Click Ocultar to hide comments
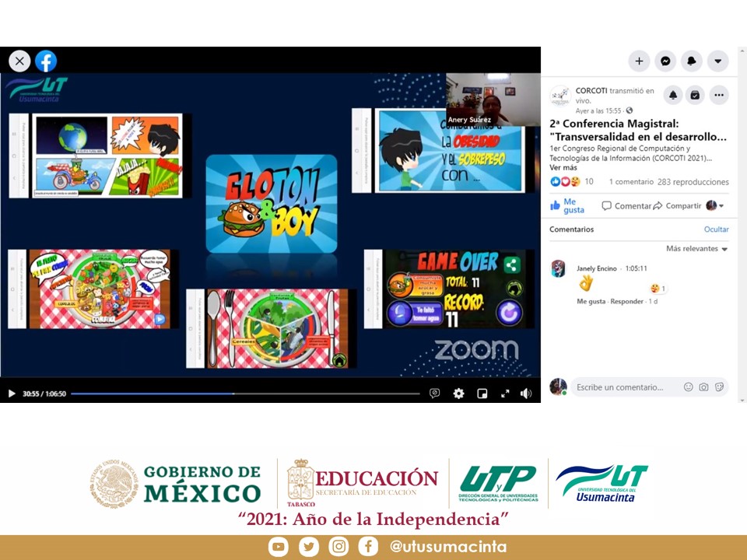This screenshot has height=560, width=747. (716, 229)
